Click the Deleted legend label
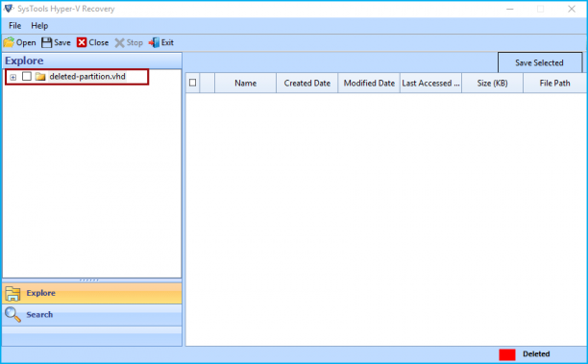The height and width of the screenshot is (364, 588). (x=536, y=353)
